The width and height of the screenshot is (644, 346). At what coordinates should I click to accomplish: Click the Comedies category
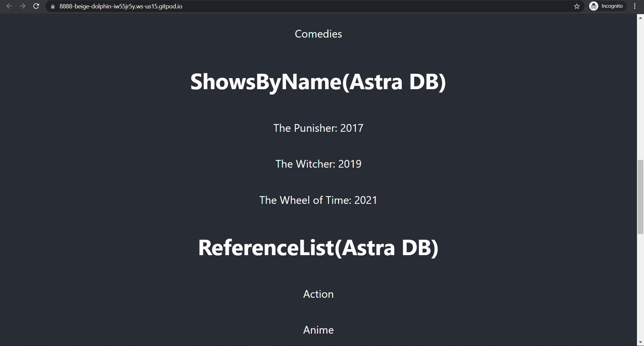[318, 34]
